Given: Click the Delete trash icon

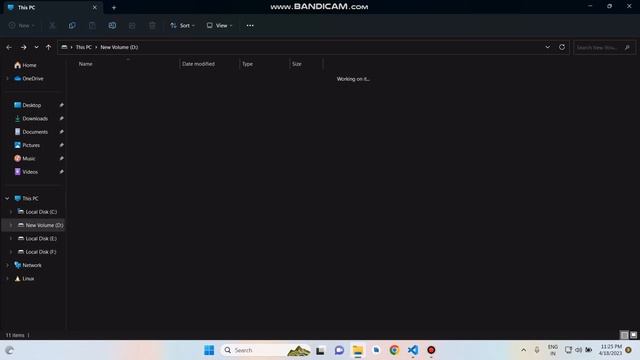Looking at the screenshot, I should (x=152, y=25).
